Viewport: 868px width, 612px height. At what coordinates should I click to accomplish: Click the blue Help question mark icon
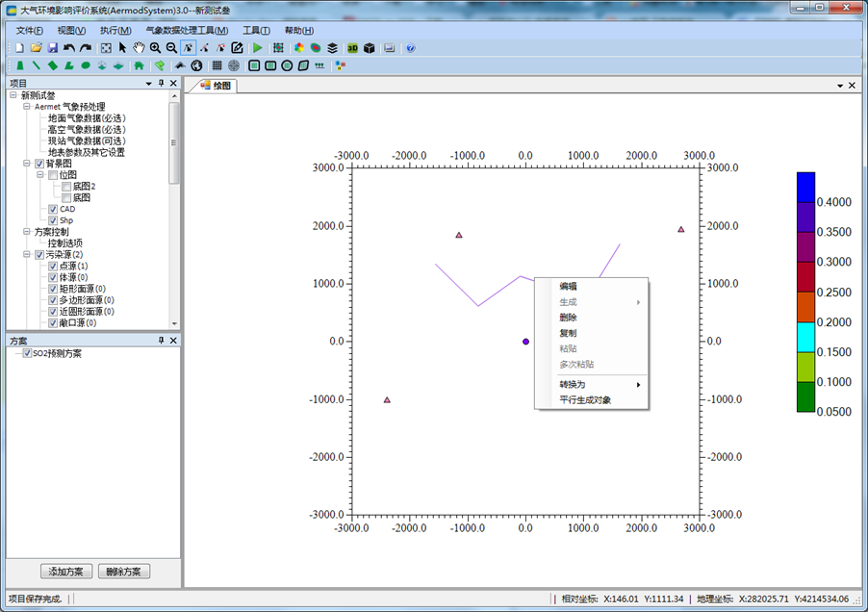coord(411,47)
